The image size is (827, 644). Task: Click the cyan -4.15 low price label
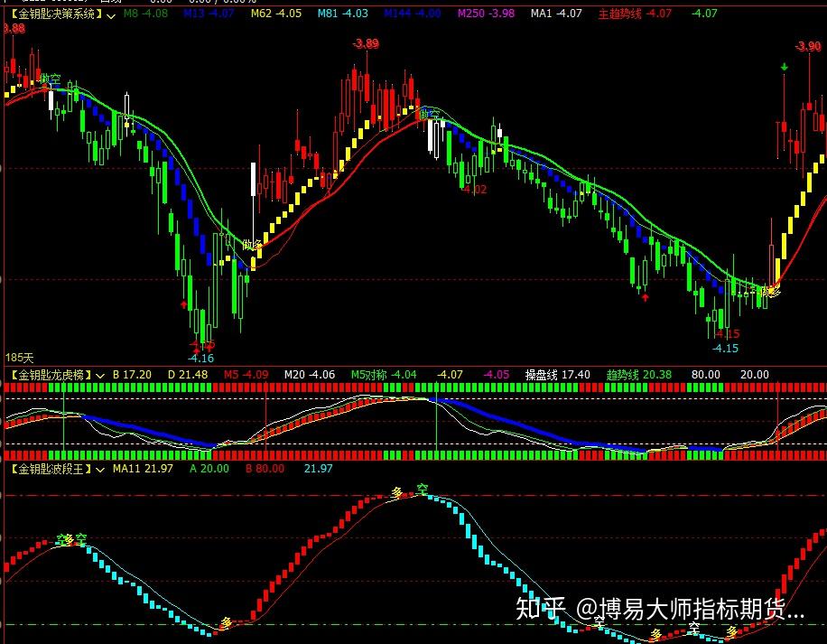[725, 348]
